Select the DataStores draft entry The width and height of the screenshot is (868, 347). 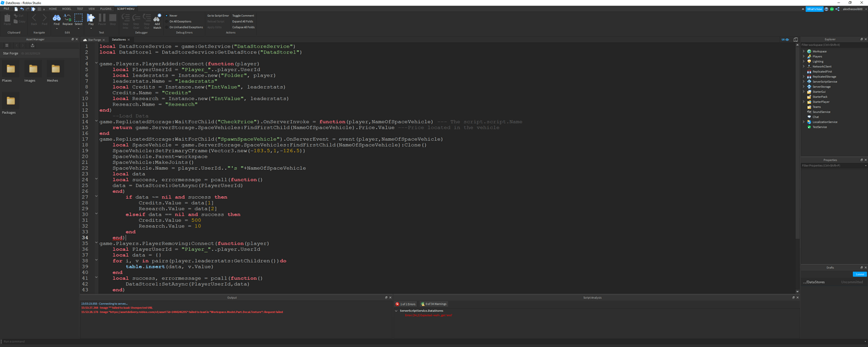coord(833,282)
